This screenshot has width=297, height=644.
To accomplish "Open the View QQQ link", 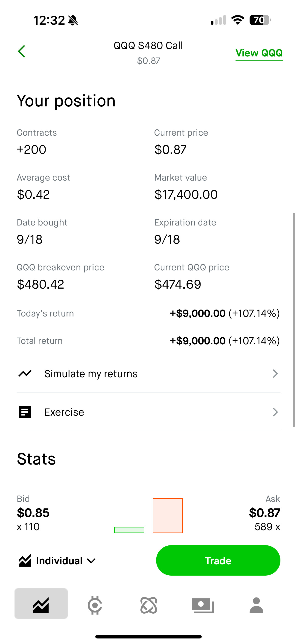I will (x=259, y=53).
